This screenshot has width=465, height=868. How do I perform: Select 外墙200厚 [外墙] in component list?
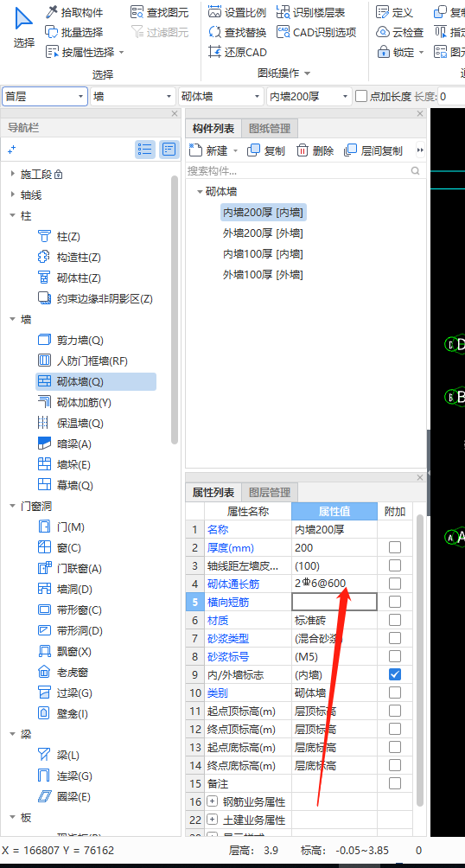[x=263, y=233]
